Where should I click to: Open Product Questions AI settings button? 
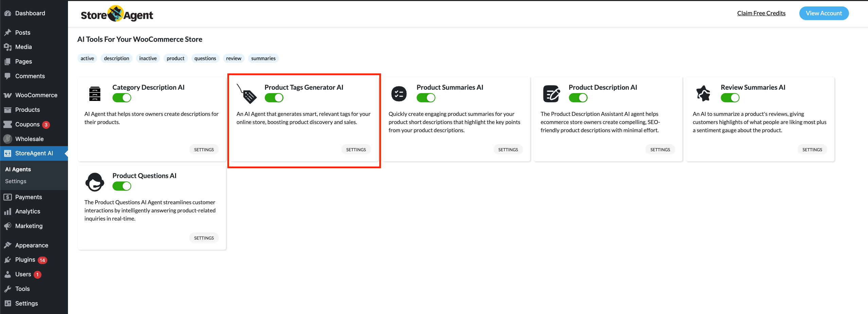204,238
